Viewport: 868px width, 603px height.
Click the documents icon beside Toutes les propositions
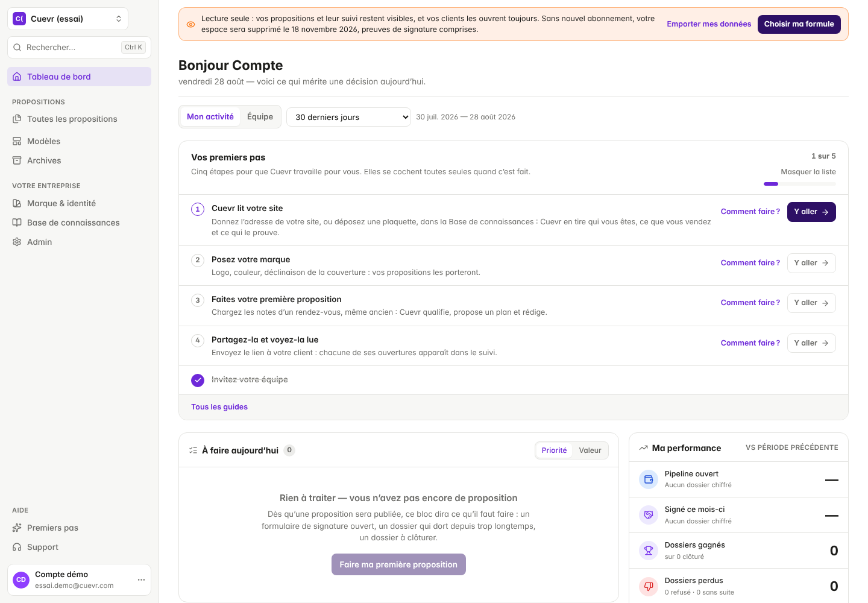click(17, 119)
